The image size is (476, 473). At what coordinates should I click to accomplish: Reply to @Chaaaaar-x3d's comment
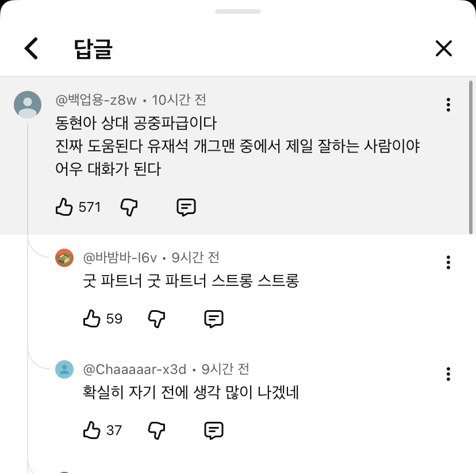(213, 430)
